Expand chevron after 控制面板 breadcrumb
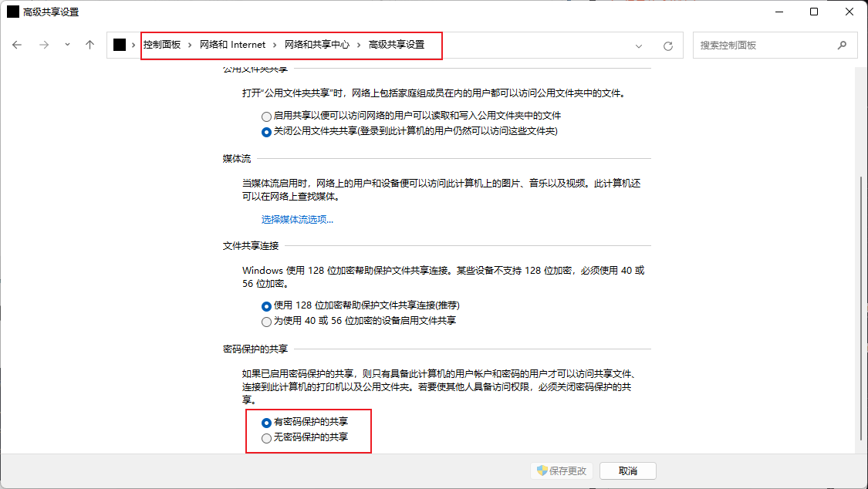This screenshot has width=868, height=489. (190, 45)
